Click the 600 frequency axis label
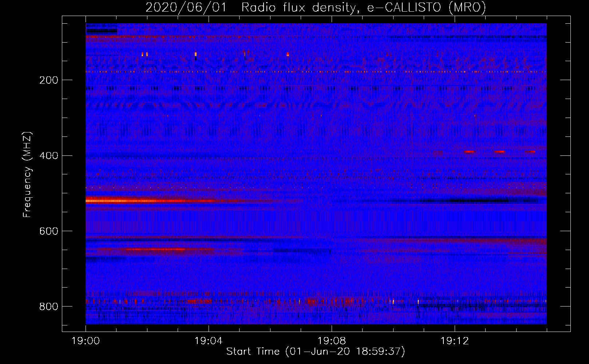 pos(49,232)
